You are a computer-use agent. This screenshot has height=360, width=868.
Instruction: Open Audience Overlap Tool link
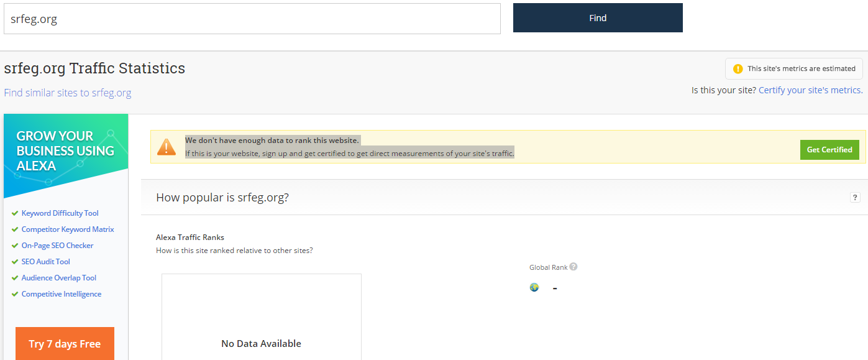coord(59,278)
